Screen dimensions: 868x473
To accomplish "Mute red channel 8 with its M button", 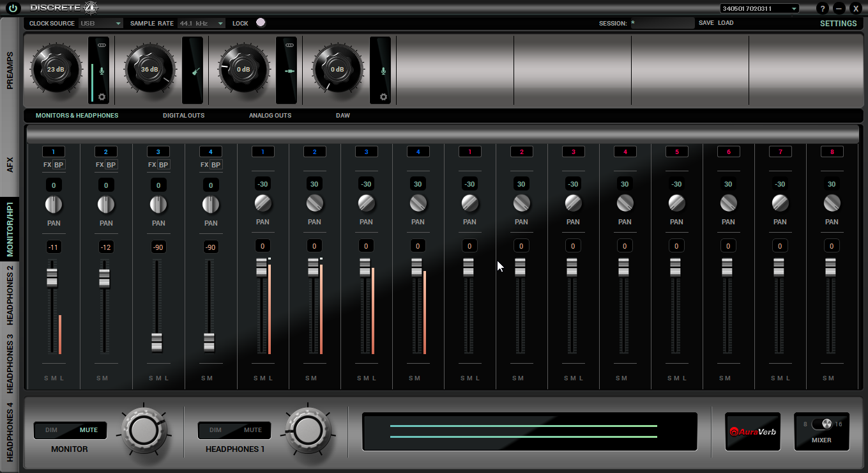I will tap(832, 378).
